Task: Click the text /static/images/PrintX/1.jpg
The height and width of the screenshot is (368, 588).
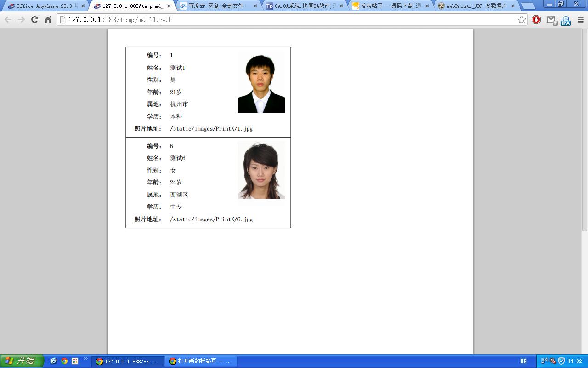Action: pos(211,129)
